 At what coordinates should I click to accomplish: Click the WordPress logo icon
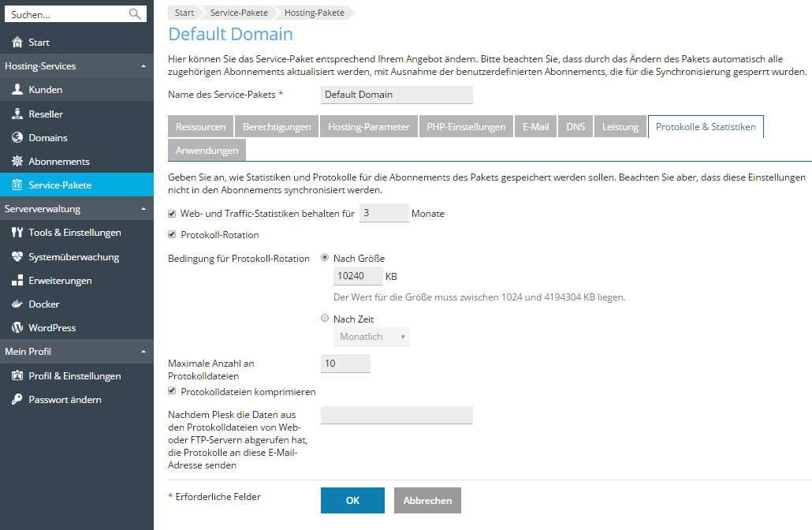coord(17,328)
